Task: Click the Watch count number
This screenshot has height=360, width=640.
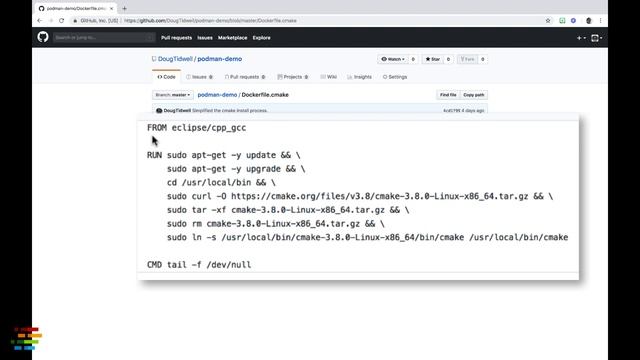Action: tap(413, 59)
